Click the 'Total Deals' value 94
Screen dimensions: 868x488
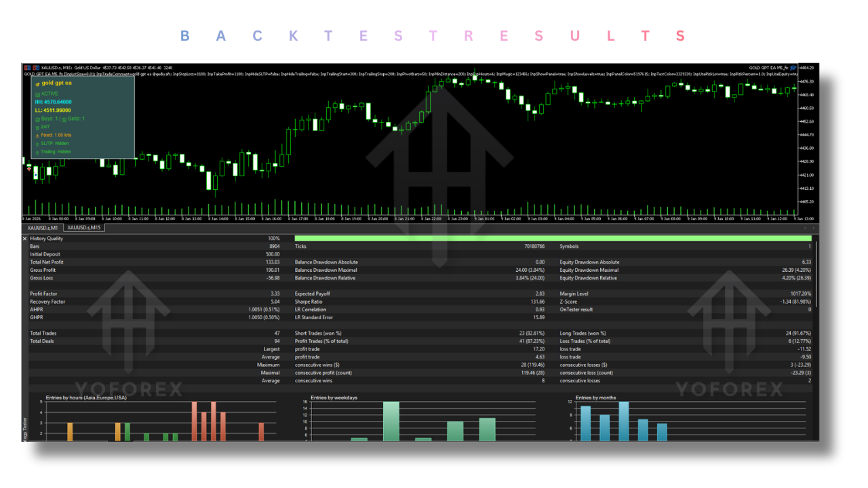pos(277,342)
